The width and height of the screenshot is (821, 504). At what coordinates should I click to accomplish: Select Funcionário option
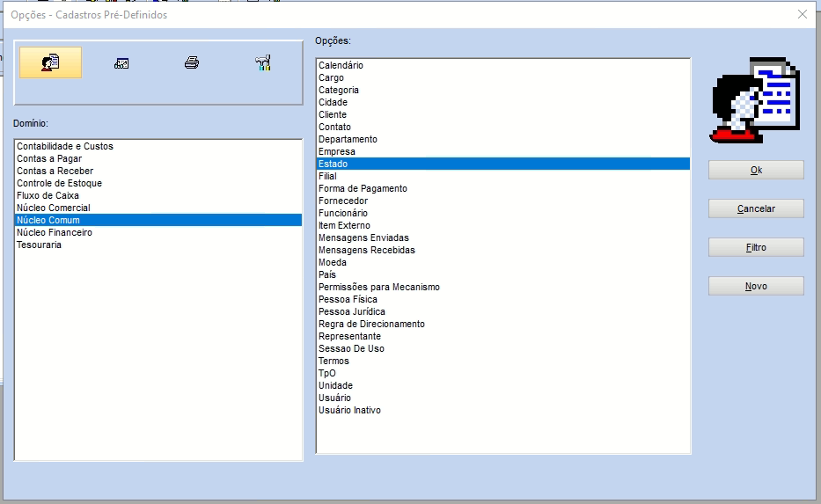503,213
